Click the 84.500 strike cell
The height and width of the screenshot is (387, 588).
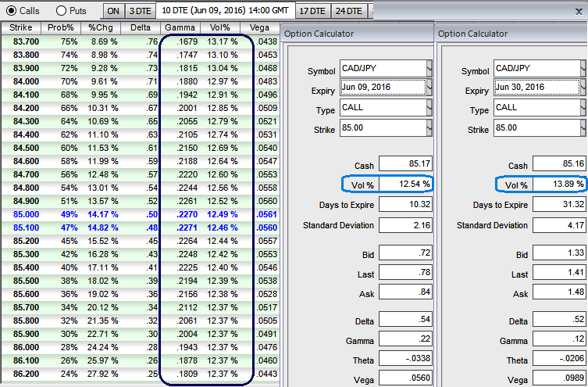(x=26, y=148)
